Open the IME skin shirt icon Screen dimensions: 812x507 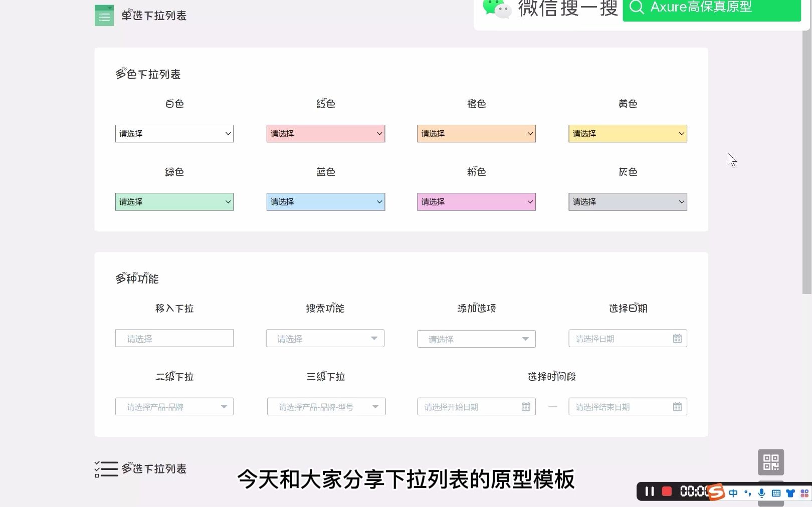point(790,493)
